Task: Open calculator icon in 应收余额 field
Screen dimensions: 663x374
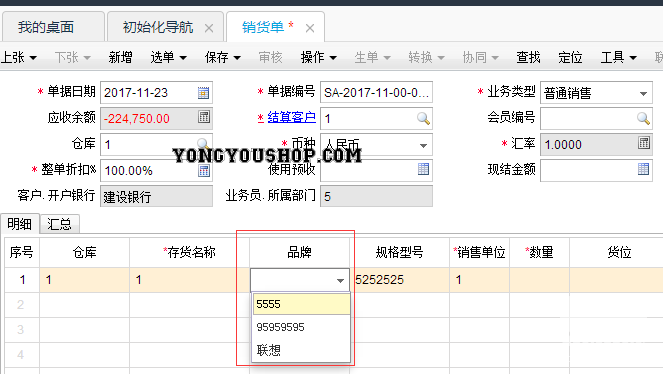Action: [204, 117]
